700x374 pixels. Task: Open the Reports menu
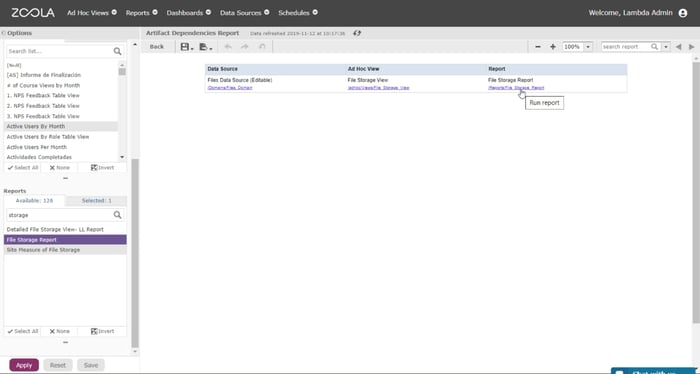(141, 13)
